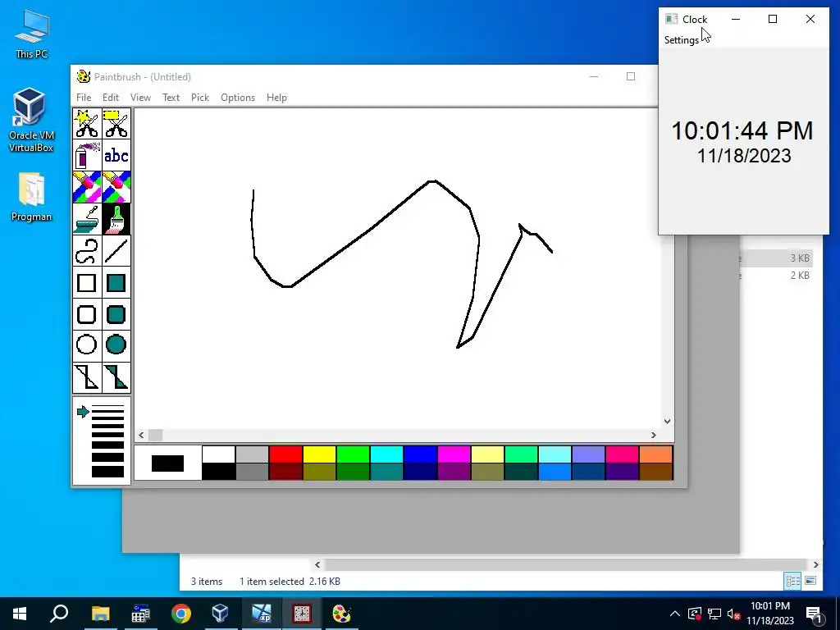Select the Paint Roller fill tool
The width and height of the screenshot is (840, 630).
(87, 218)
